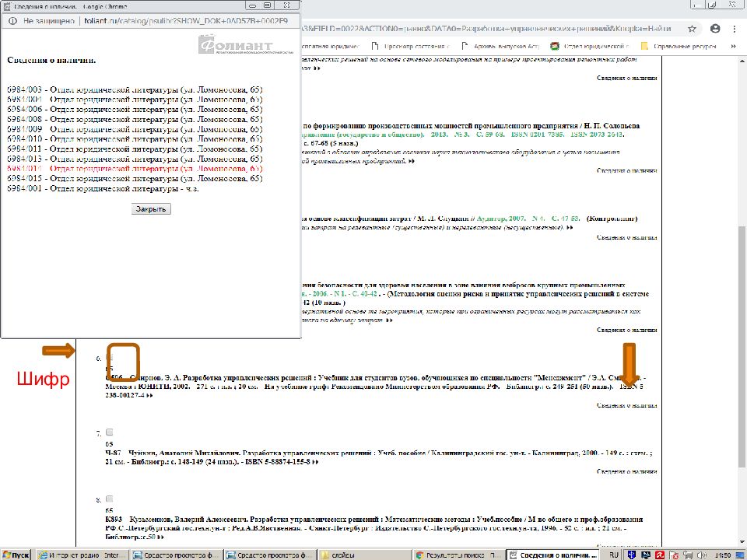Image resolution: width=747 pixels, height=560 pixels.
Task: Open Сведения о наличии for Чуйкин record
Action: (x=626, y=472)
